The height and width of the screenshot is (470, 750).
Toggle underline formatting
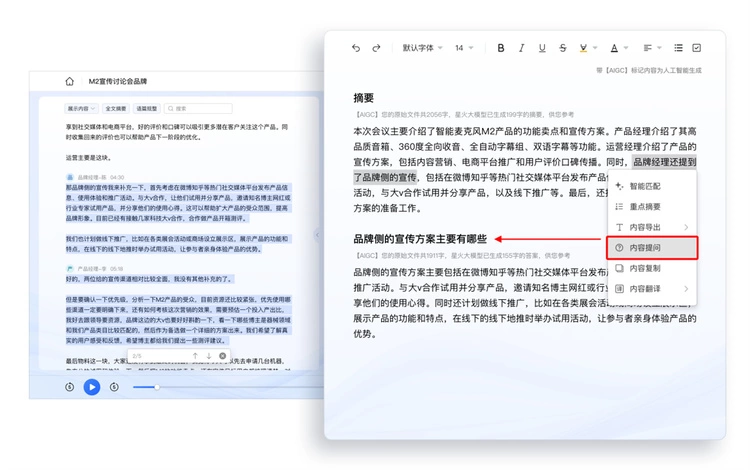point(541,48)
